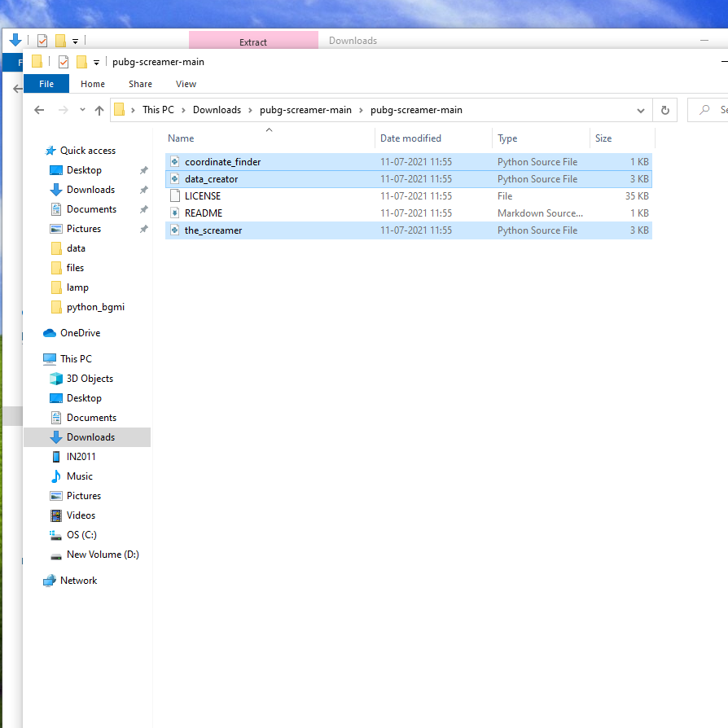Open pinned Pictures under Quick access

pos(84,229)
